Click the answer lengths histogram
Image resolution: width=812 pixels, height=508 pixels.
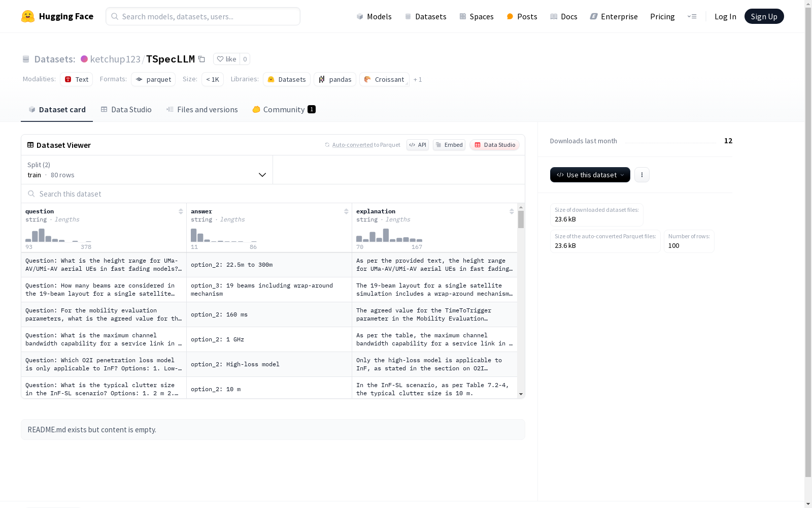[224, 235]
